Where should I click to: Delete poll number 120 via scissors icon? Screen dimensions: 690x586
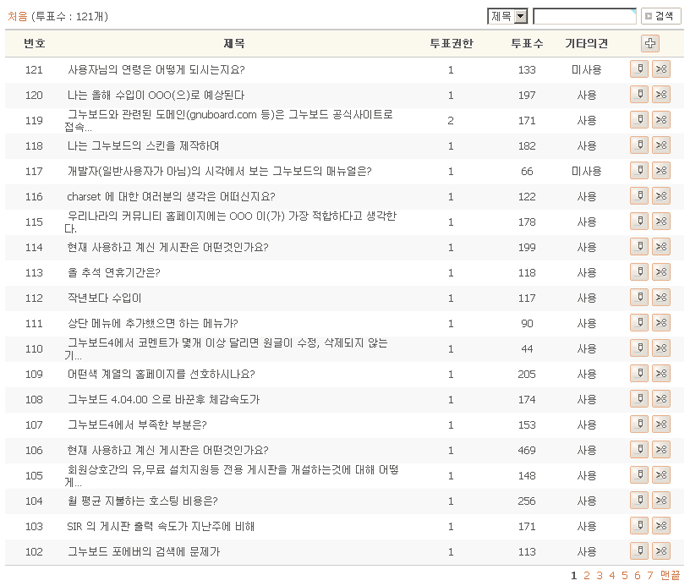661,94
